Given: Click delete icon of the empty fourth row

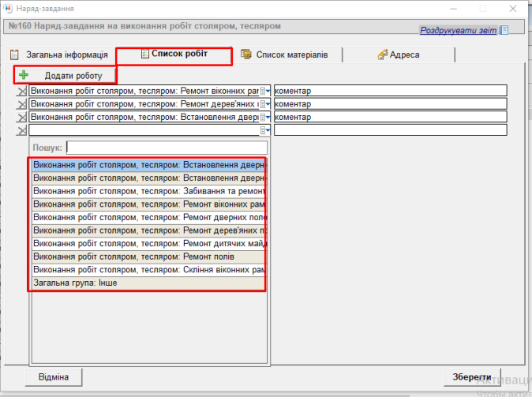Looking at the screenshot, I should [x=22, y=130].
